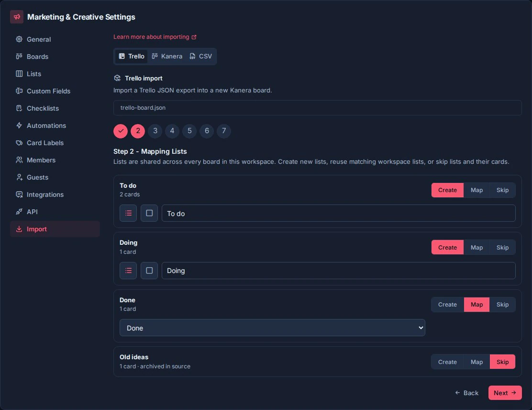Select the Import sidebar item
The image size is (532, 410).
coord(55,229)
